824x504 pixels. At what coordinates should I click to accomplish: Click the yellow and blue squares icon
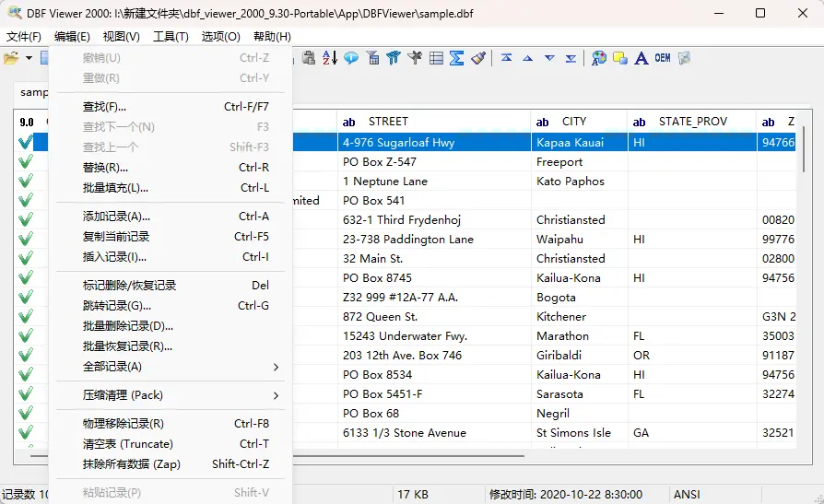click(620, 58)
